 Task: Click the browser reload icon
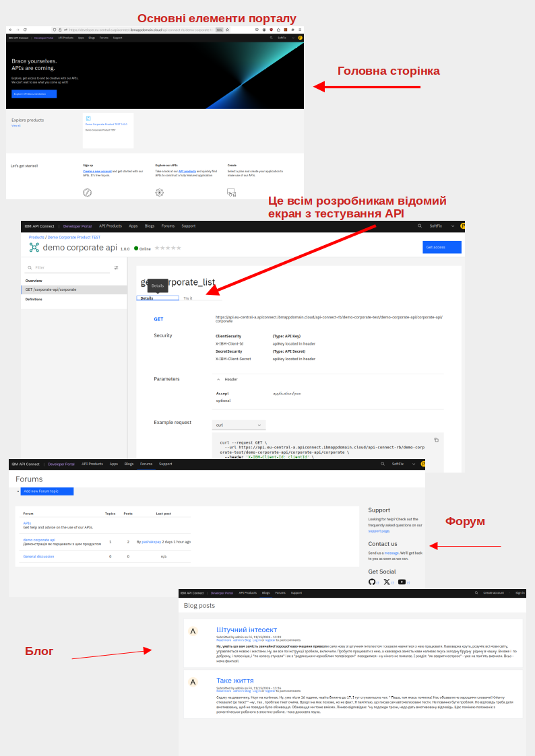25,30
